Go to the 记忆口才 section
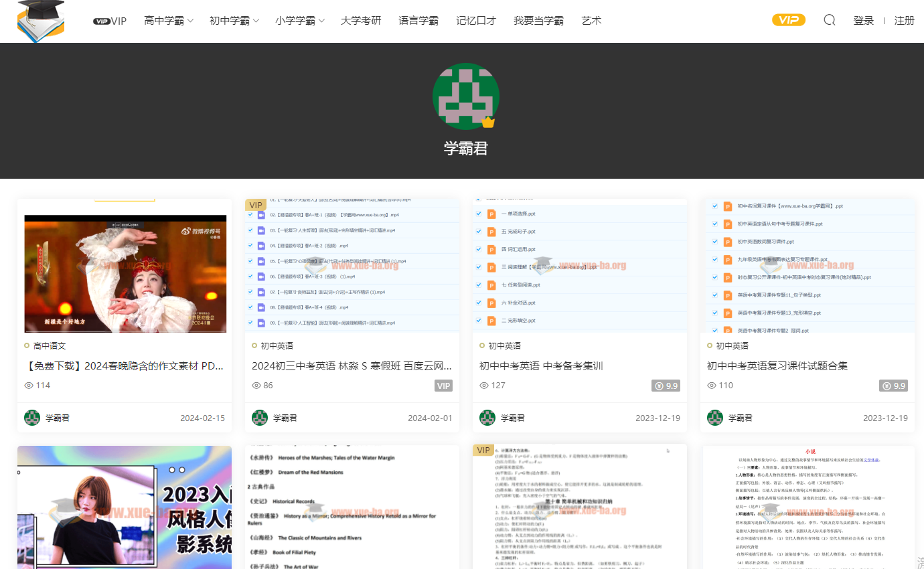Image resolution: width=924 pixels, height=569 pixels. tap(476, 21)
